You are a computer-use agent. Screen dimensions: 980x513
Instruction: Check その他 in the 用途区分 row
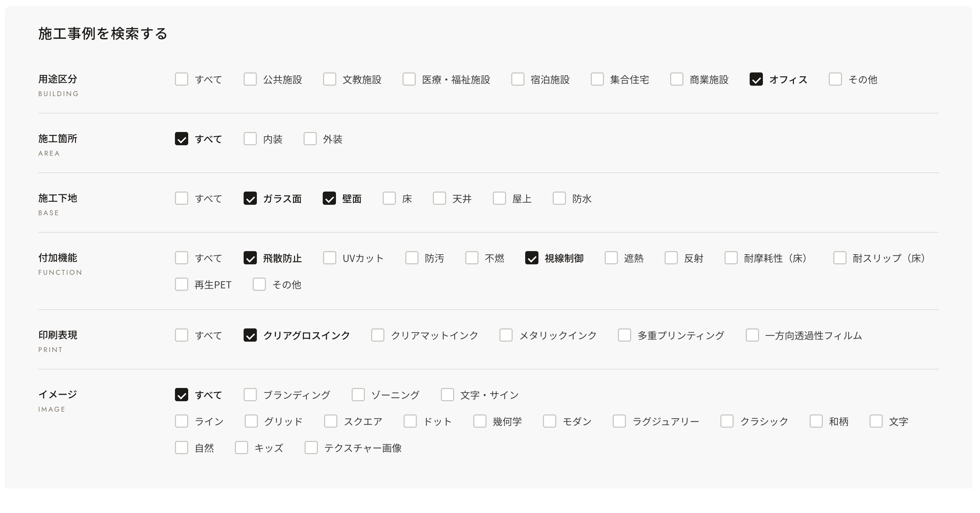[x=835, y=79]
